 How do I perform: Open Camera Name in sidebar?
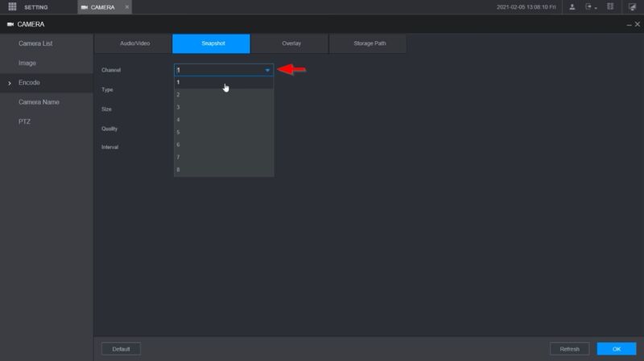[39, 102]
